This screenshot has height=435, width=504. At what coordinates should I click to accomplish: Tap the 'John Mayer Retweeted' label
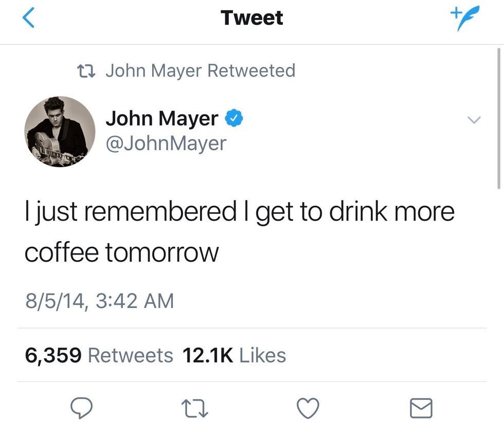click(x=200, y=70)
